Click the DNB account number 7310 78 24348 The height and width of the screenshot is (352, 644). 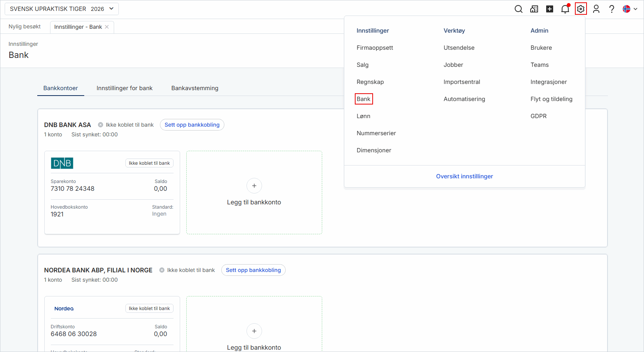[x=73, y=189]
